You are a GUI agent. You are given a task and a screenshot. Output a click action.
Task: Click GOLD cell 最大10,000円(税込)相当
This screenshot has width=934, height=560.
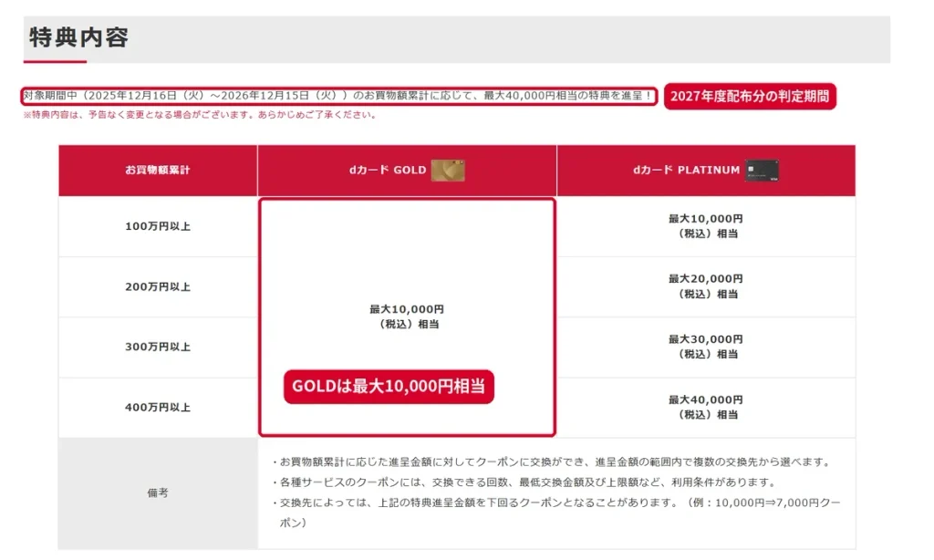tap(407, 316)
